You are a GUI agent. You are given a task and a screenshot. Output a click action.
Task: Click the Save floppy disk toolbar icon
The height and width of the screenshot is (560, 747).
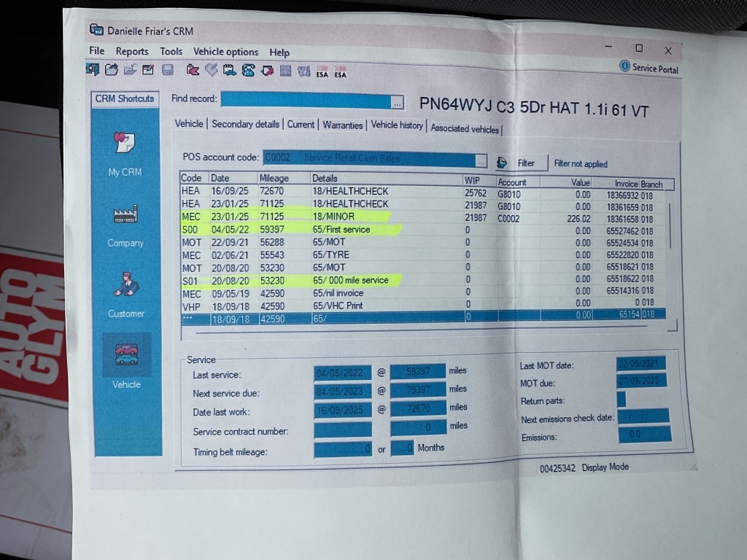pos(168,70)
